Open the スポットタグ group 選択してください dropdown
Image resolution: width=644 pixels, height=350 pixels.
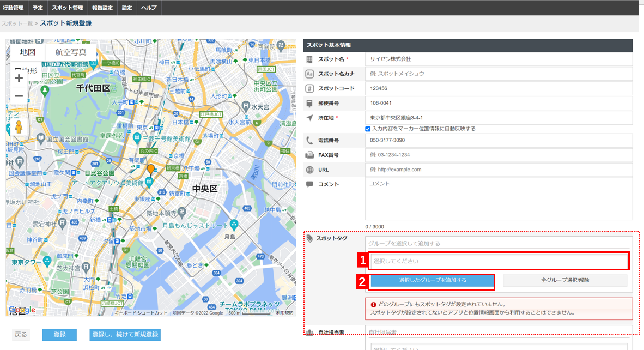(x=499, y=261)
